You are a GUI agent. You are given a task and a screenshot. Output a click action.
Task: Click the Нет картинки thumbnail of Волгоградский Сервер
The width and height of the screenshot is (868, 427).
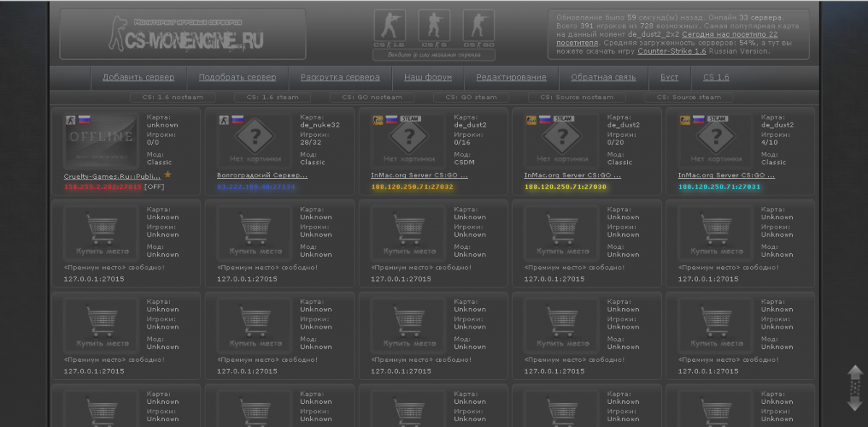[x=255, y=140]
